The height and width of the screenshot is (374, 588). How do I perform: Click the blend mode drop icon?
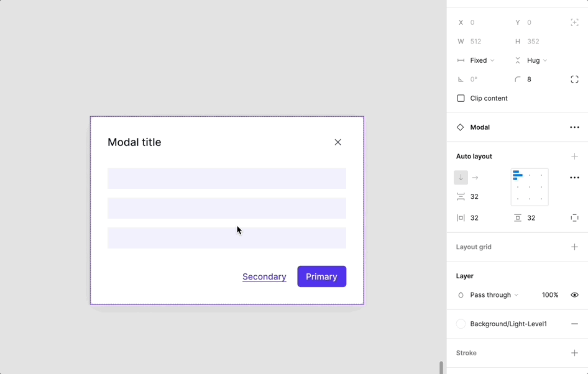click(461, 295)
